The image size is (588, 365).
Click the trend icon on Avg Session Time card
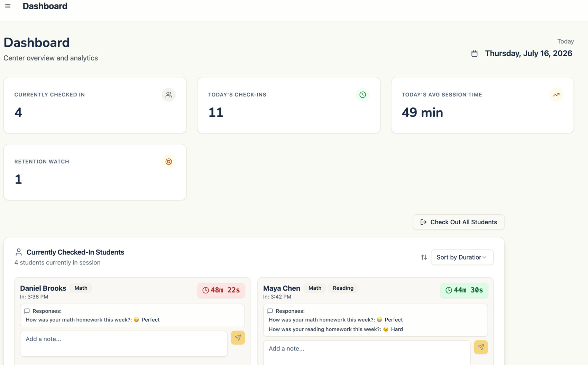pos(556,95)
